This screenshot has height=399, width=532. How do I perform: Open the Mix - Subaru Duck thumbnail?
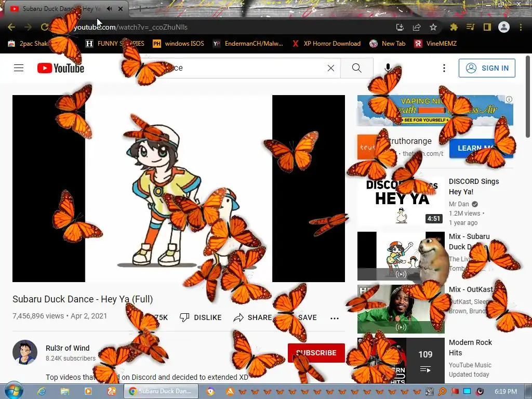pyautogui.click(x=401, y=256)
